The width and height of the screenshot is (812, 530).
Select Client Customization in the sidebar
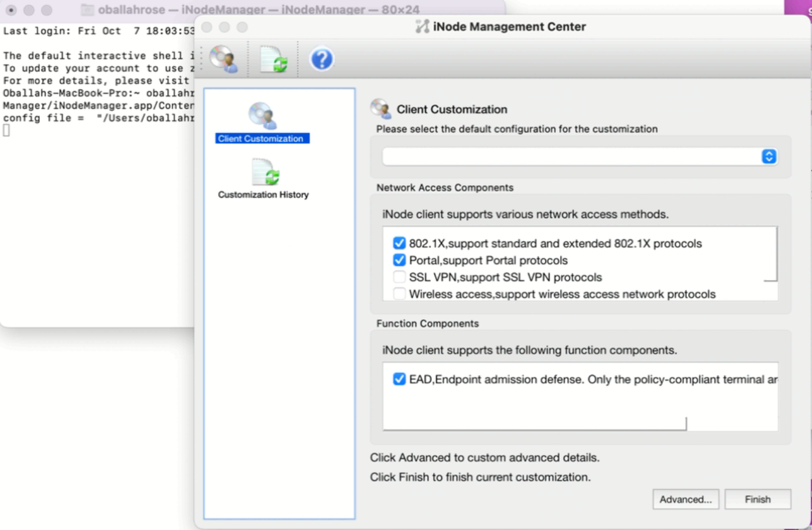(262, 123)
